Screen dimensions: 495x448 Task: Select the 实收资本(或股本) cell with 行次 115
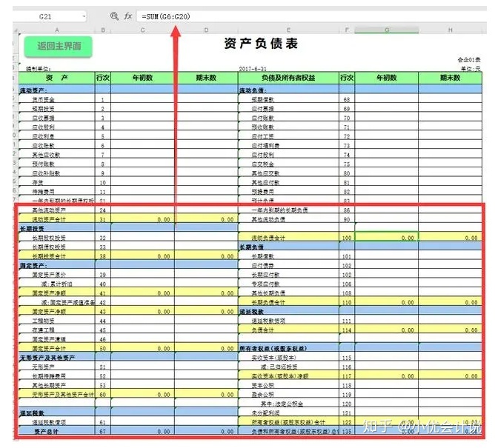[x=288, y=358]
